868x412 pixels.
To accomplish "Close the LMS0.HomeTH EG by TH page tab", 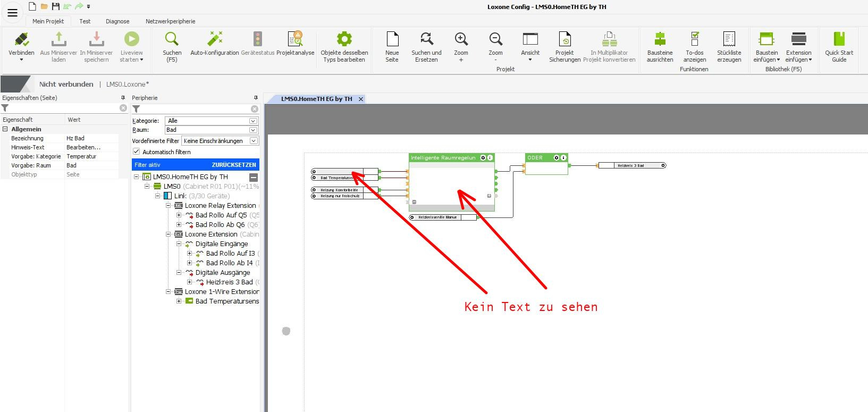I will (x=361, y=99).
